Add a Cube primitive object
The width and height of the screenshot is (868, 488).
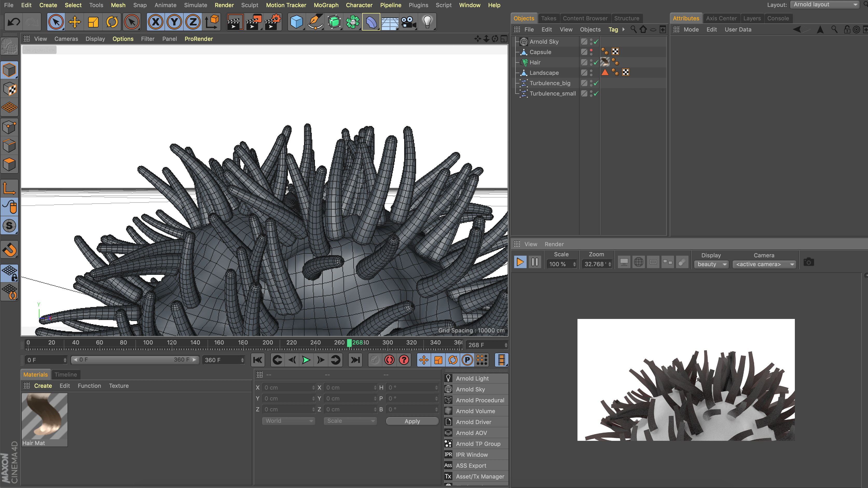(297, 22)
